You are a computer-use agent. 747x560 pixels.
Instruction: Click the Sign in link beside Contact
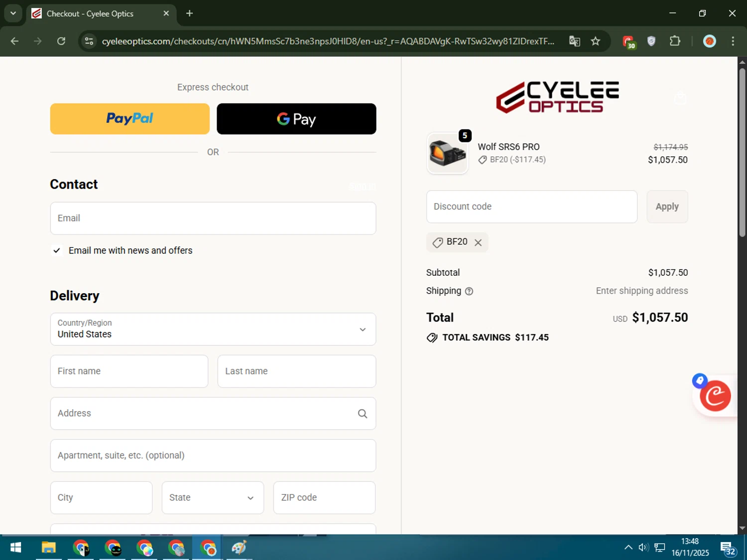click(363, 186)
